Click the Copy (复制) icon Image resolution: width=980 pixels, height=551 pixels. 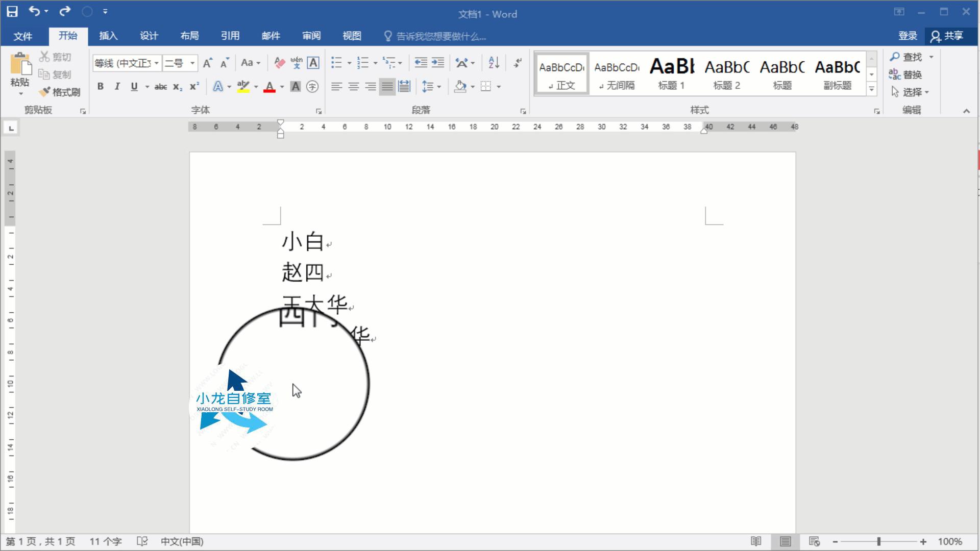(44, 74)
